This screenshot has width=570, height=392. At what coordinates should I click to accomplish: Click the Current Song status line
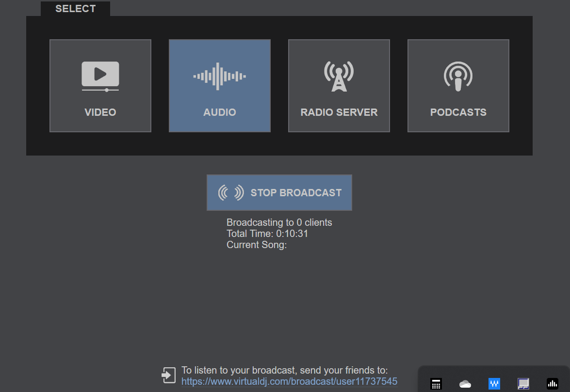coord(257,245)
